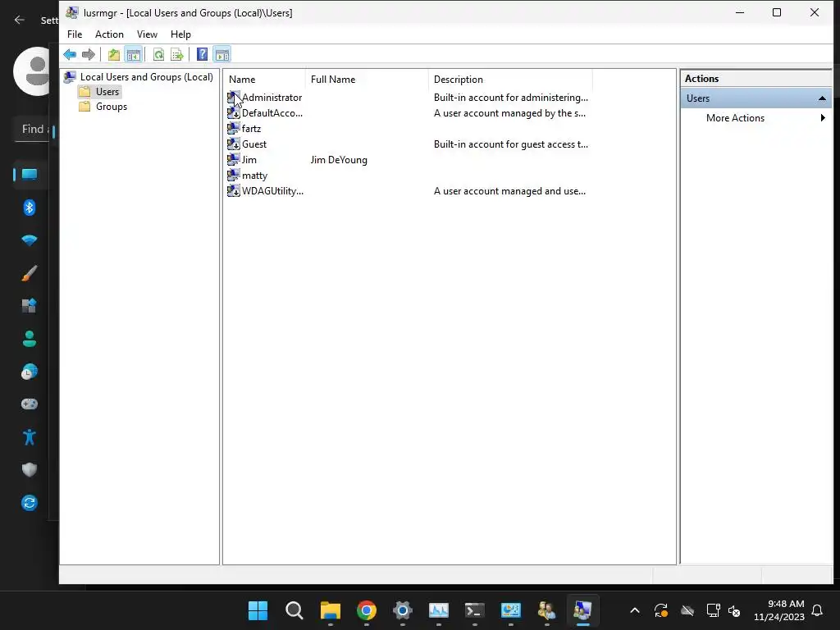Click 'A user account managed by the s...' description
840x630 pixels.
pyautogui.click(x=509, y=113)
